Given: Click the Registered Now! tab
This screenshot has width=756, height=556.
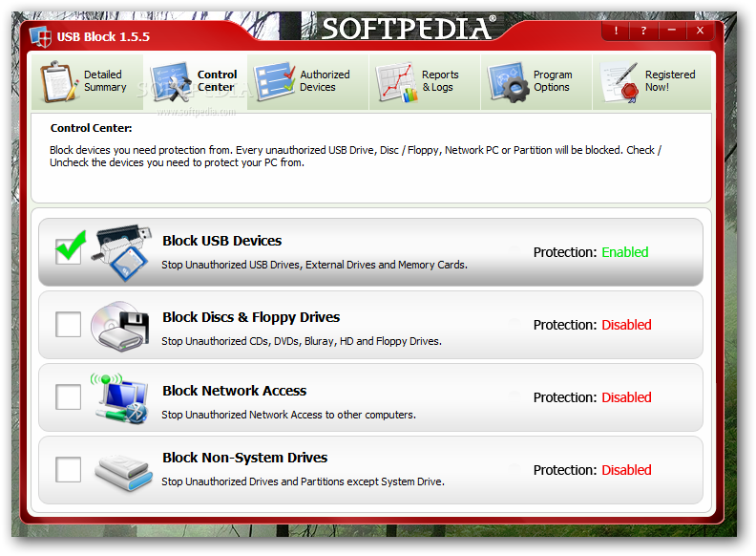Looking at the screenshot, I should click(652, 81).
